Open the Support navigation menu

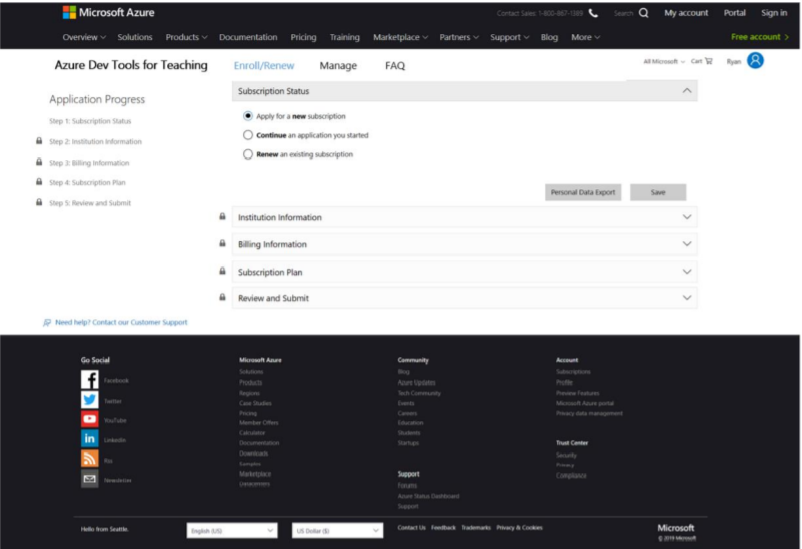coord(509,37)
